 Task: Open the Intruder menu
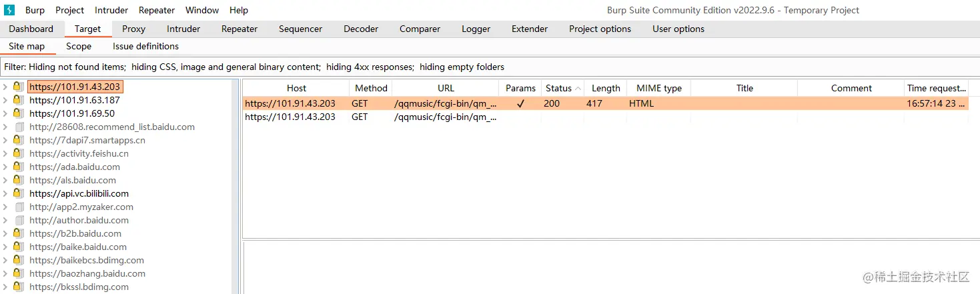click(x=111, y=10)
